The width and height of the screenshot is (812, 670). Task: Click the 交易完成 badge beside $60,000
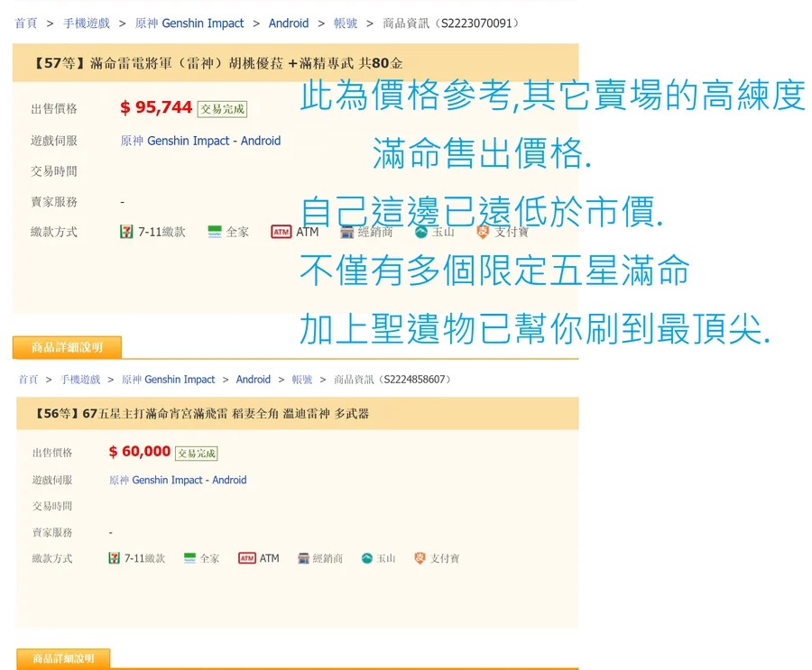click(x=196, y=453)
